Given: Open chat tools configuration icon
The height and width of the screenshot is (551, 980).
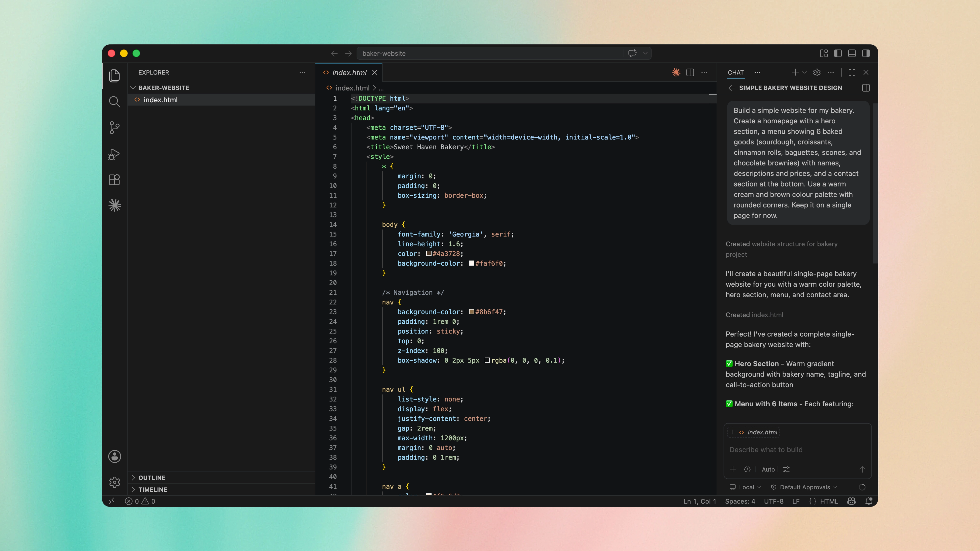Looking at the screenshot, I should tap(786, 469).
